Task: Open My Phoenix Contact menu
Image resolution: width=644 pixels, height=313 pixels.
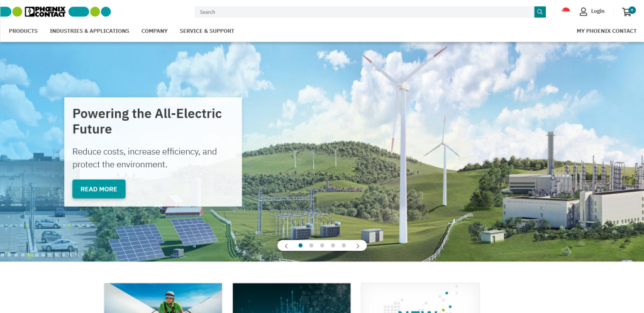Action: (x=607, y=31)
